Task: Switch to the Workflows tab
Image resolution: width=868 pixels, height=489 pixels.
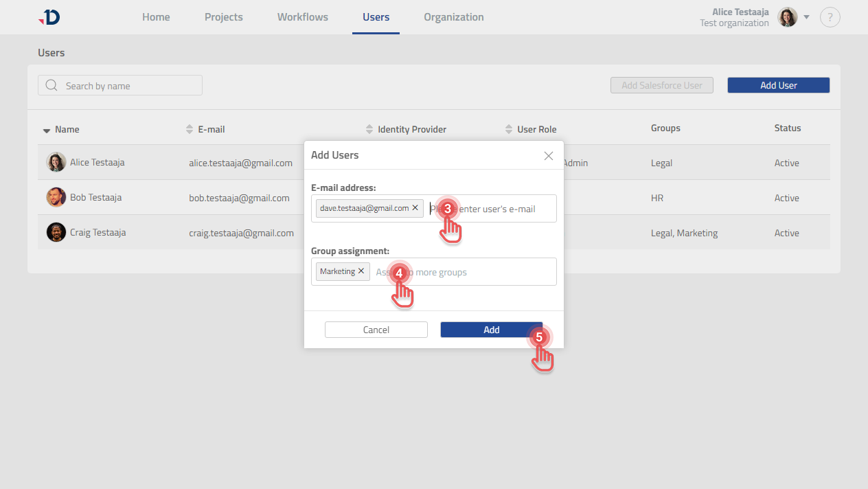Action: click(302, 17)
